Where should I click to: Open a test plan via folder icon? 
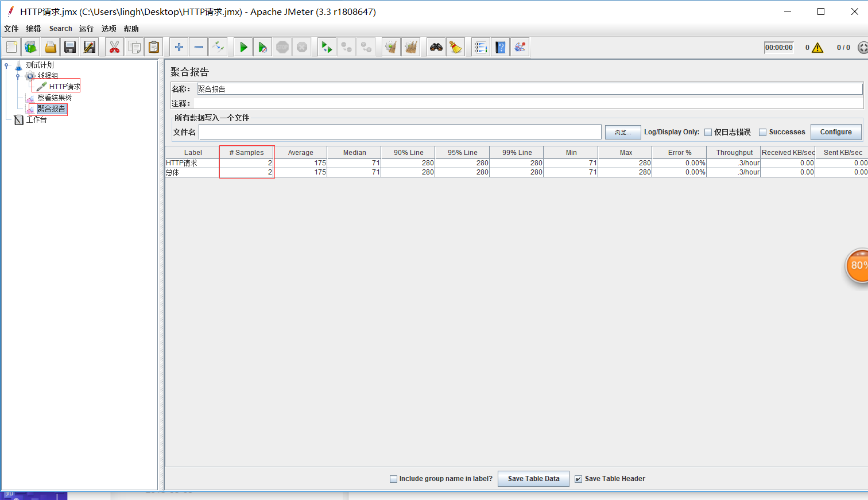(51, 47)
